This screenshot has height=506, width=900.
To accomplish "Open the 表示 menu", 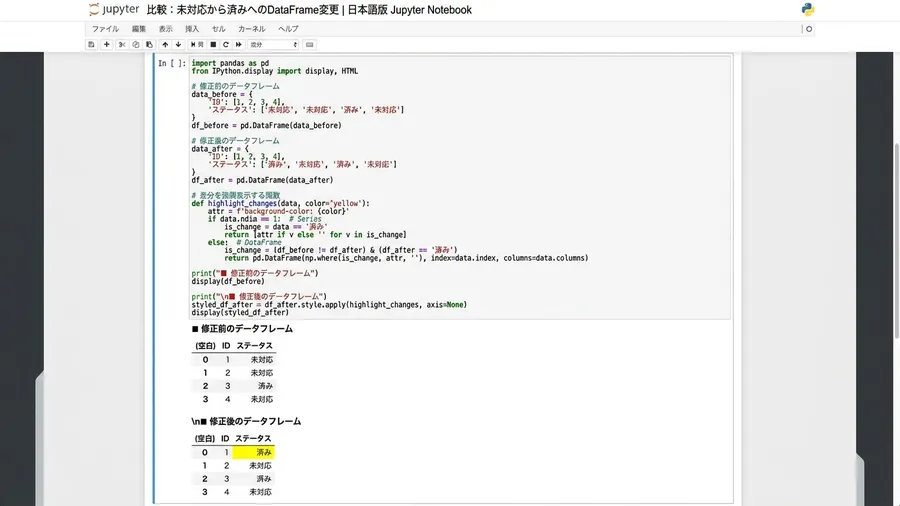I will tap(166, 29).
